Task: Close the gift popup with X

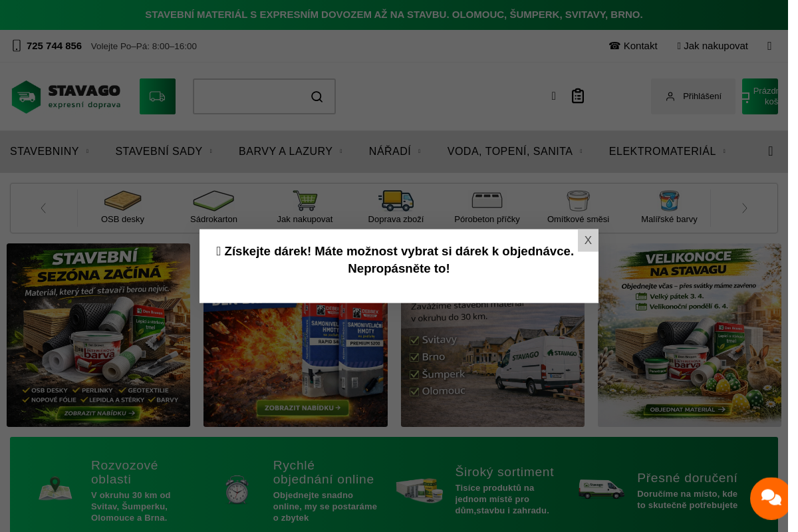Action: coord(588,241)
